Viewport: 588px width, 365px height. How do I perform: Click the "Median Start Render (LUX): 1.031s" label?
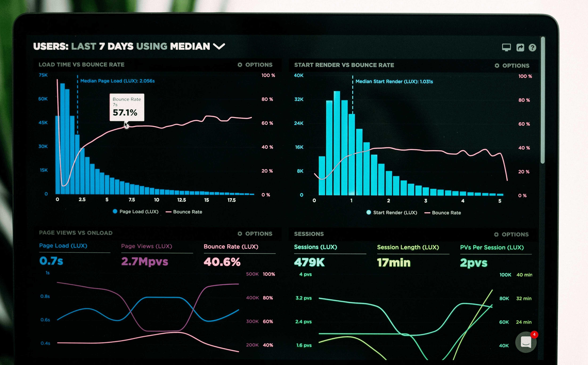click(x=394, y=82)
